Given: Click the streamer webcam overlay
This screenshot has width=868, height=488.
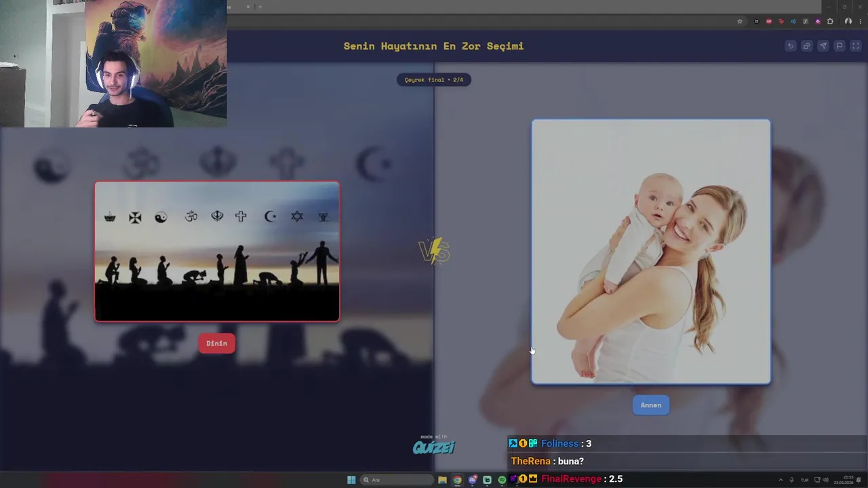Looking at the screenshot, I should click(113, 64).
